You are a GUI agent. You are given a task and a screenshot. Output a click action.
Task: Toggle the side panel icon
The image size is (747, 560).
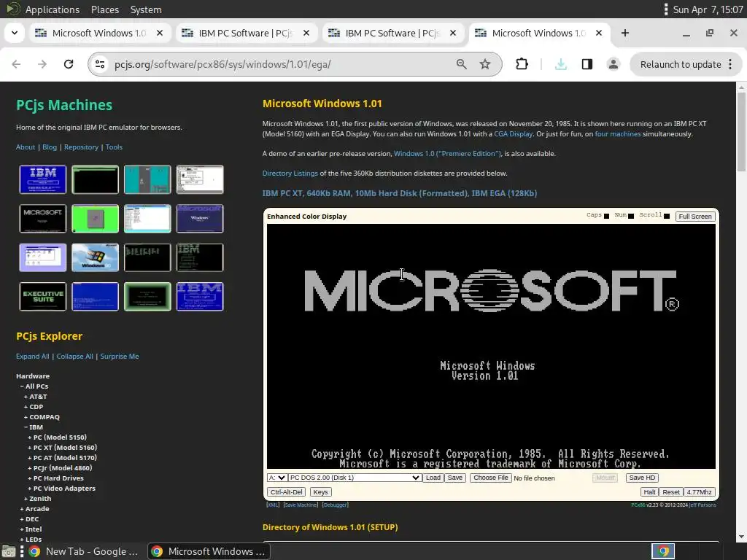click(587, 64)
